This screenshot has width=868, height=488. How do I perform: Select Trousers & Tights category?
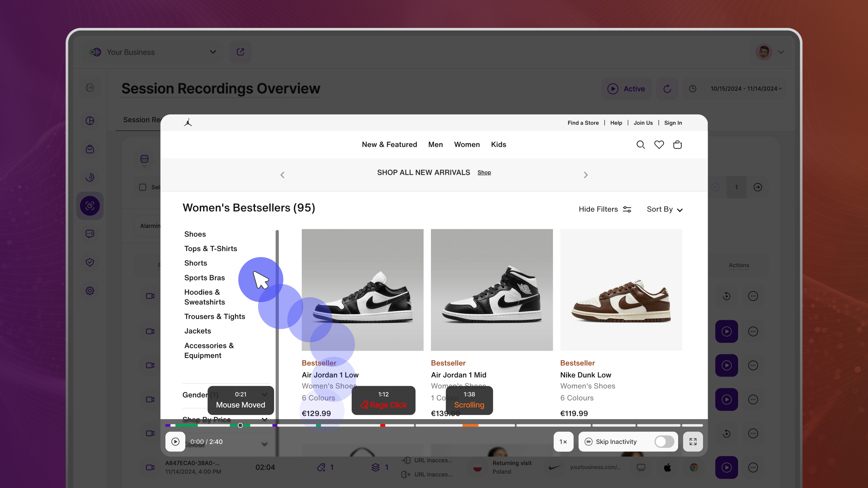[214, 317]
